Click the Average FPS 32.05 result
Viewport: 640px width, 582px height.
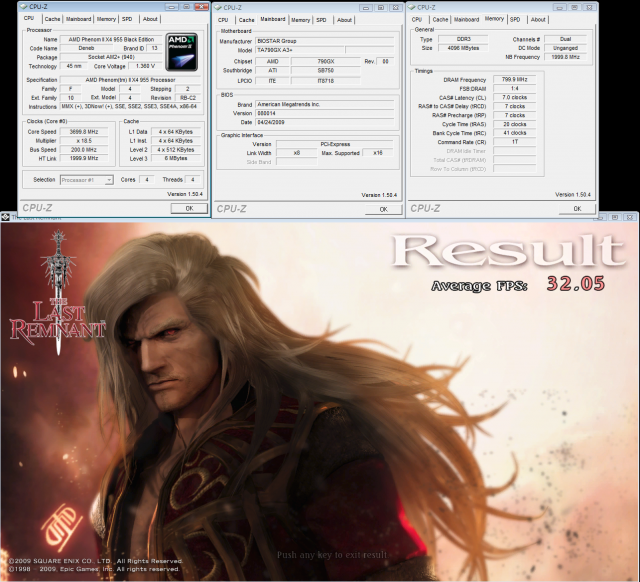tap(576, 284)
